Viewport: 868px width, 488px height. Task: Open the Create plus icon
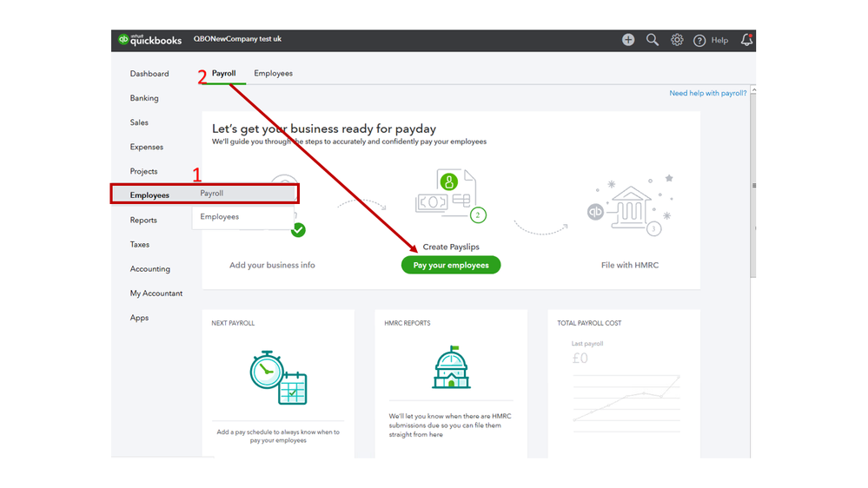tap(627, 40)
